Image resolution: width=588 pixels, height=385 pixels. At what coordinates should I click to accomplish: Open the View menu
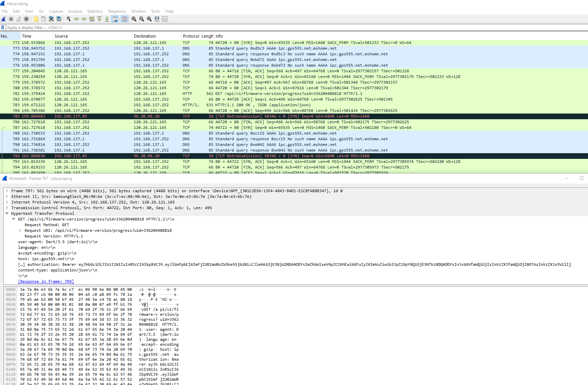29,11
